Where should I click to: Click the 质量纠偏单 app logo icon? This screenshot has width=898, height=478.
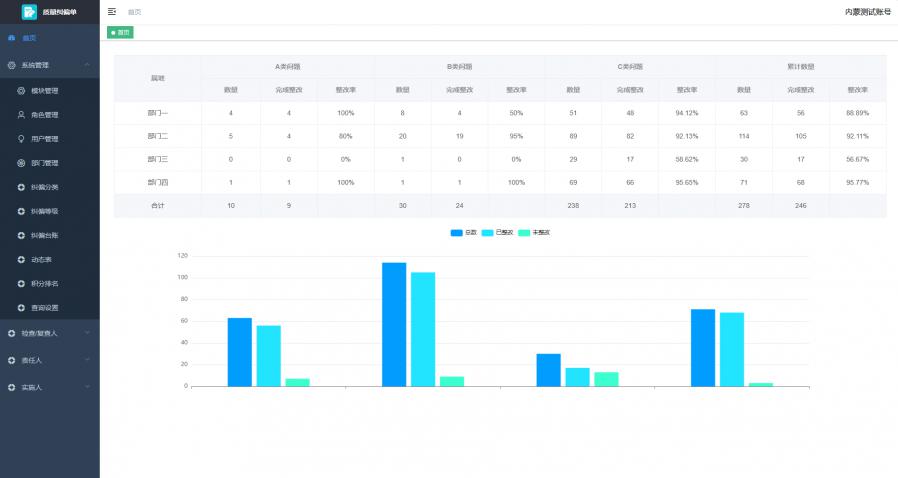29,11
